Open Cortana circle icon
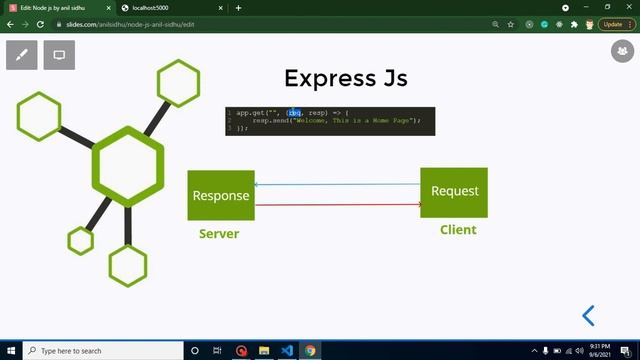Image resolution: width=640 pixels, height=360 pixels. tap(195, 351)
